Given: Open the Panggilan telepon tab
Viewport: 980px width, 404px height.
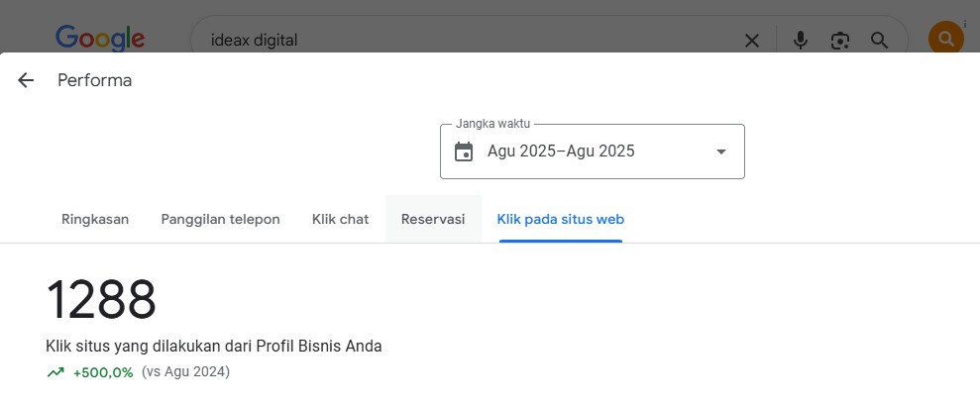Looking at the screenshot, I should (x=221, y=219).
